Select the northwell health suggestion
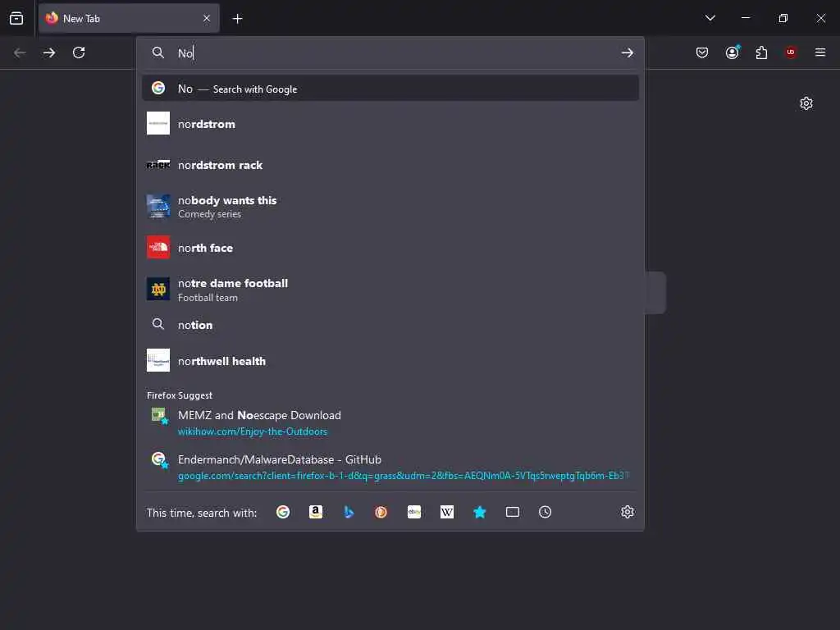This screenshot has width=840, height=630. 390,361
